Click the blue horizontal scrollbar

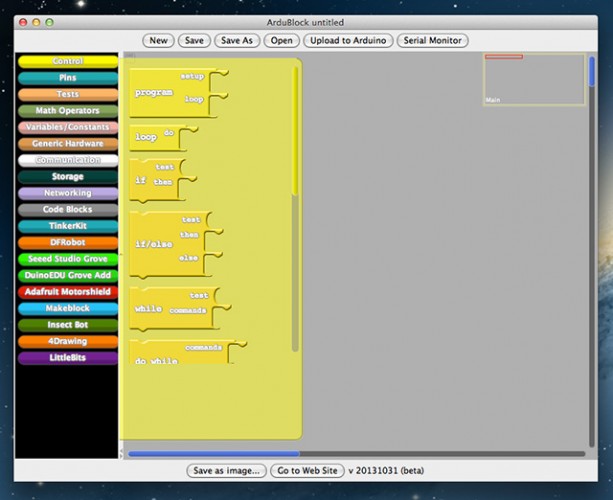tap(213, 454)
